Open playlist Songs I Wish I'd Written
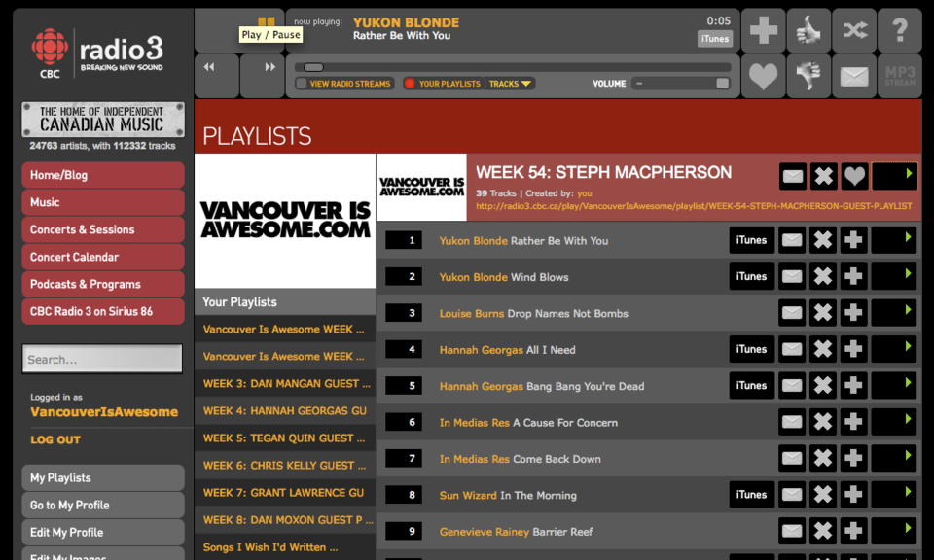Viewport: 934px width, 560px height. (x=285, y=547)
